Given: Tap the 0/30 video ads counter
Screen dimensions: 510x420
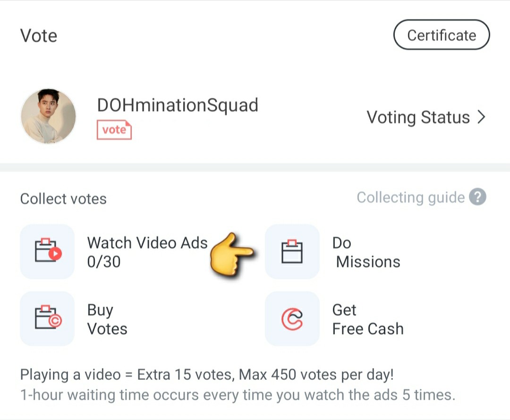Looking at the screenshot, I should click(104, 262).
